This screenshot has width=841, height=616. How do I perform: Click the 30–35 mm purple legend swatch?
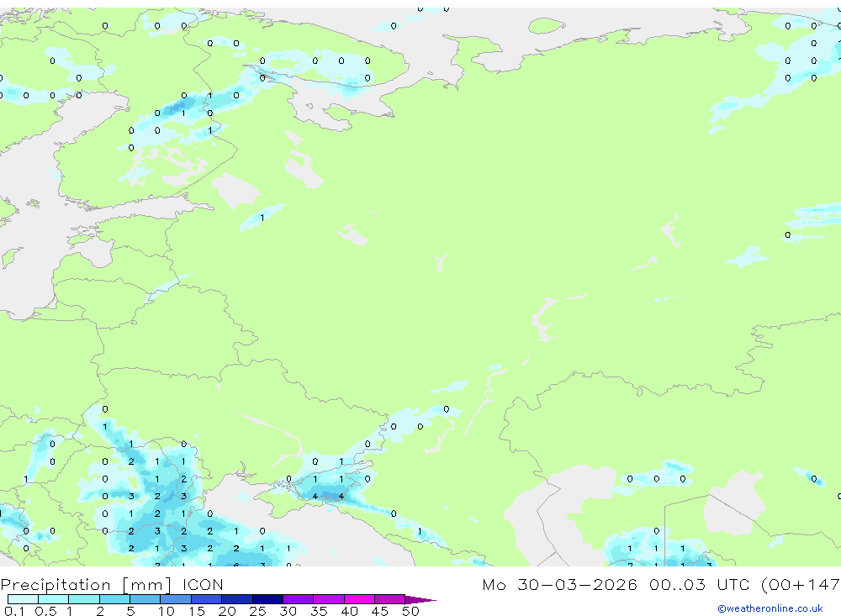(x=299, y=599)
